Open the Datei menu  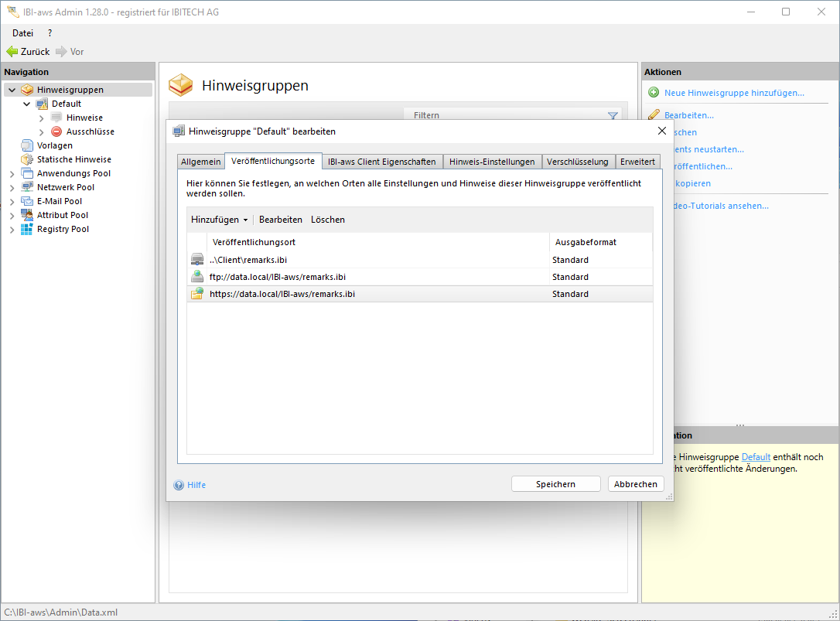pos(23,33)
